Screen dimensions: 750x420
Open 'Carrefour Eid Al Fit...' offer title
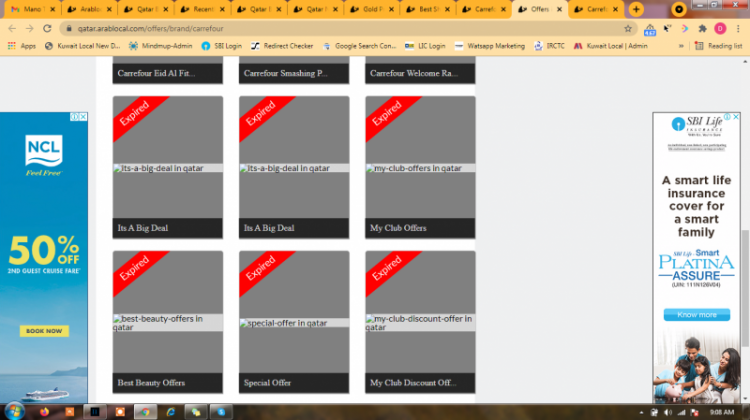pos(156,73)
